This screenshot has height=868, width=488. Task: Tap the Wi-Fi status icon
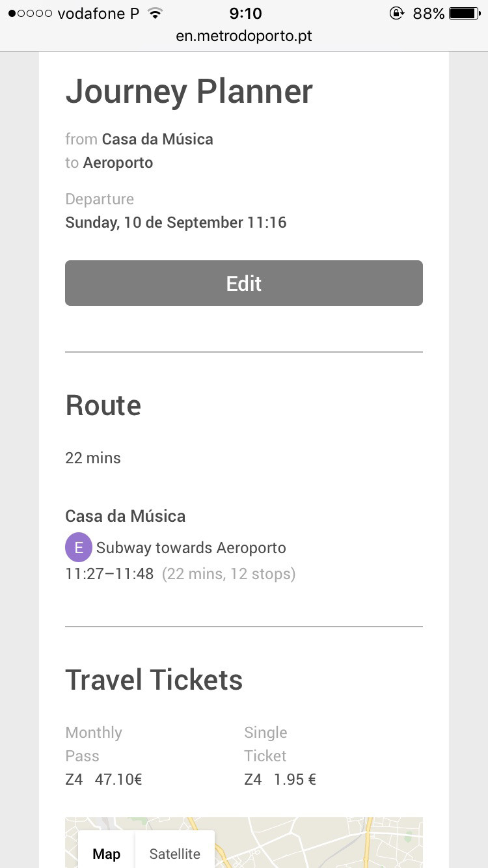point(154,14)
